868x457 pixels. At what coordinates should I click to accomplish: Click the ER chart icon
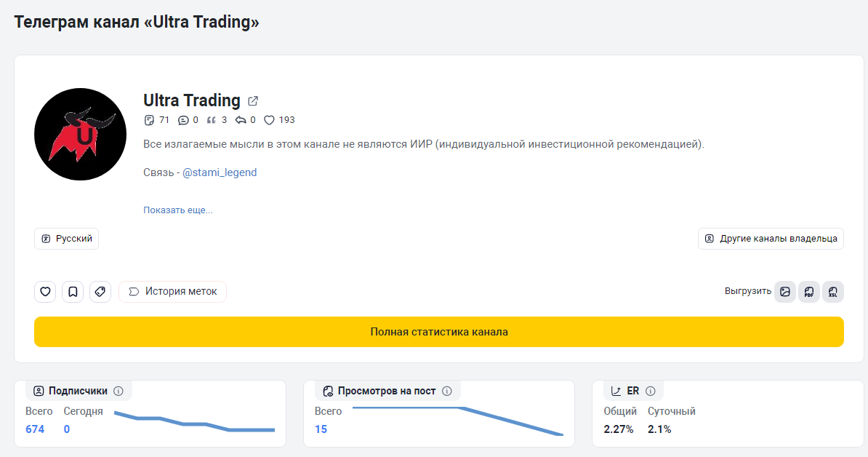pyautogui.click(x=616, y=391)
